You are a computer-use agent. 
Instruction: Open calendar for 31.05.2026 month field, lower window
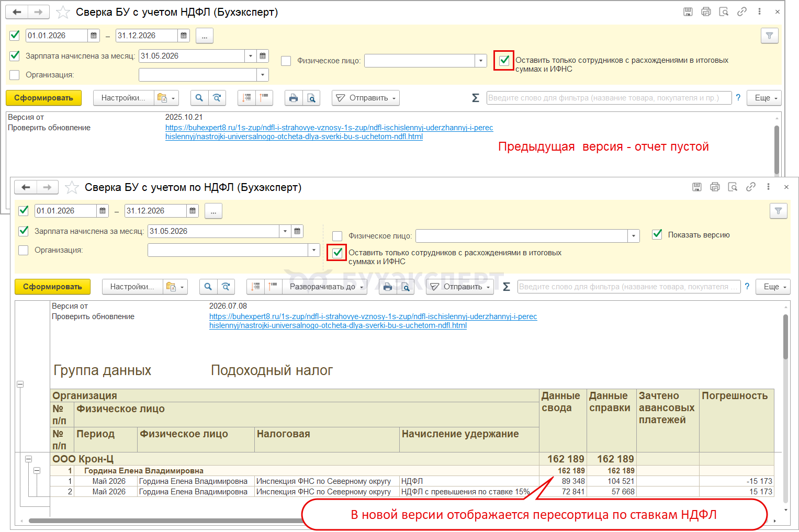tap(297, 231)
